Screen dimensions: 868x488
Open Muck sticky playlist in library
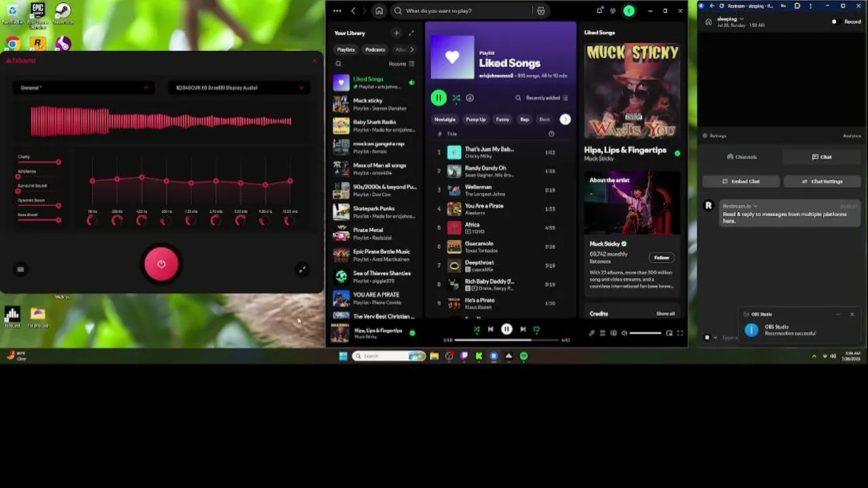coord(374,104)
